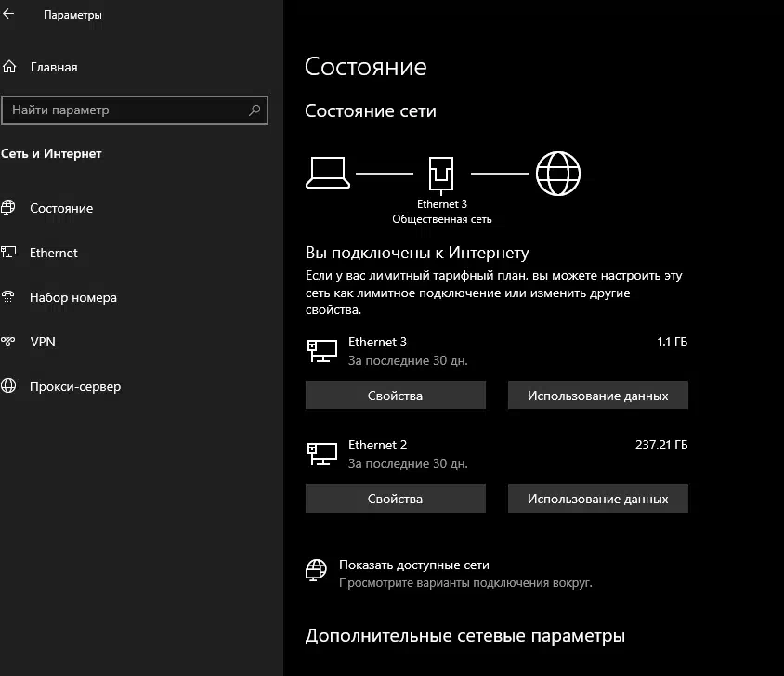Click the search magnifier icon
The height and width of the screenshot is (676, 784).
click(x=255, y=110)
